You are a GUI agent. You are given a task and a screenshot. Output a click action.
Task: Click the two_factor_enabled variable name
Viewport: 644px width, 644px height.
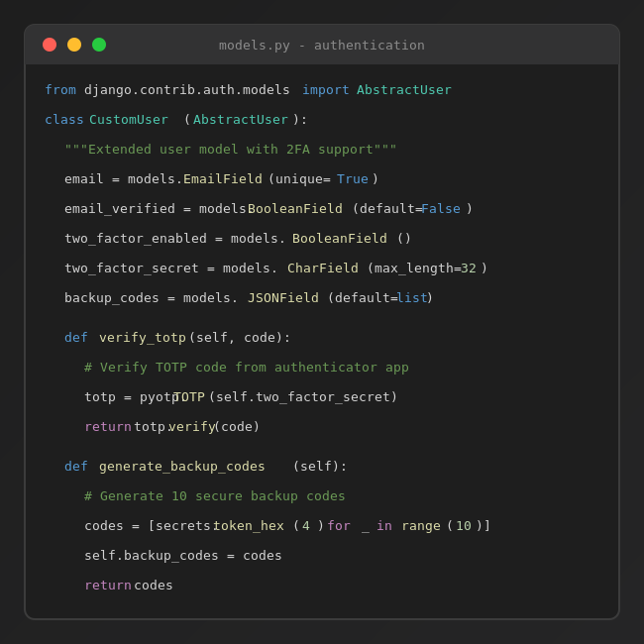coord(135,239)
